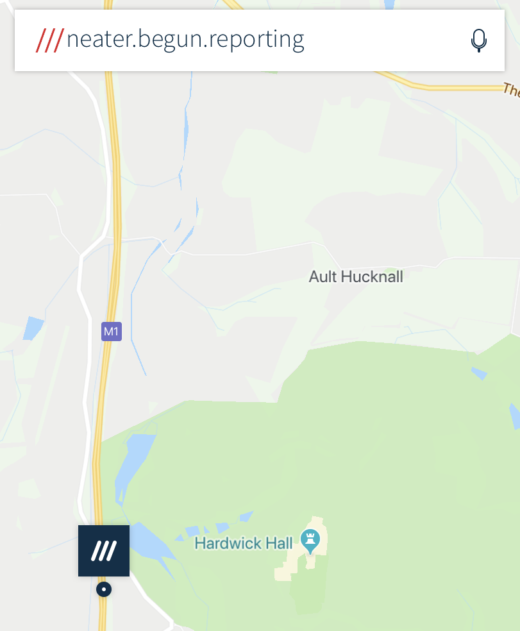Click the M1 motorway shield badge
The width and height of the screenshot is (520, 631).
[111, 331]
